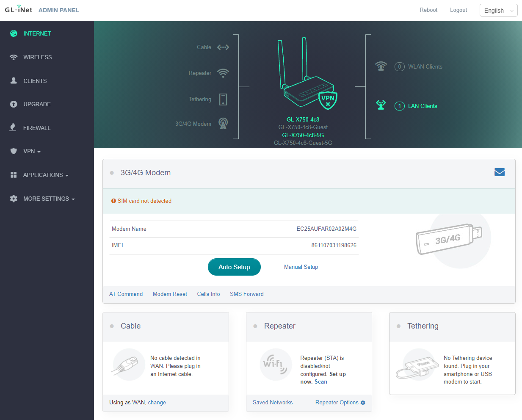Click the Wi-Fi illustration in Repeater card
This screenshot has width=522, height=420.
275,365
